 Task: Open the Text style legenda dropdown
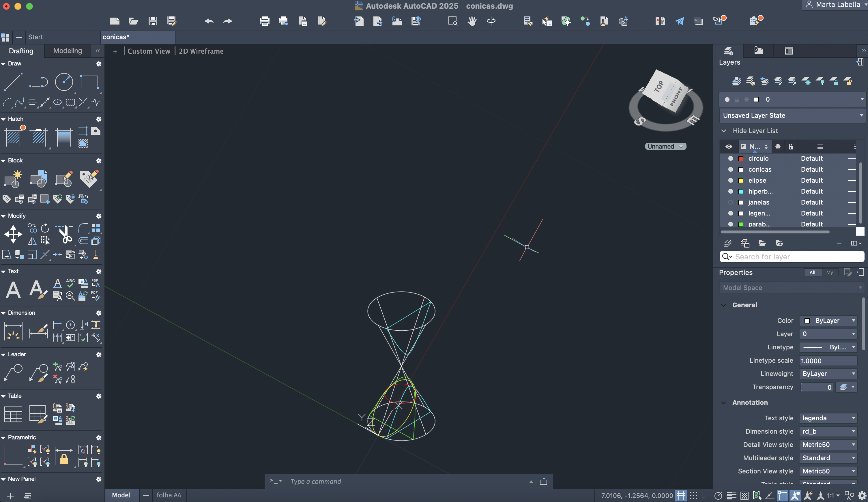point(828,418)
